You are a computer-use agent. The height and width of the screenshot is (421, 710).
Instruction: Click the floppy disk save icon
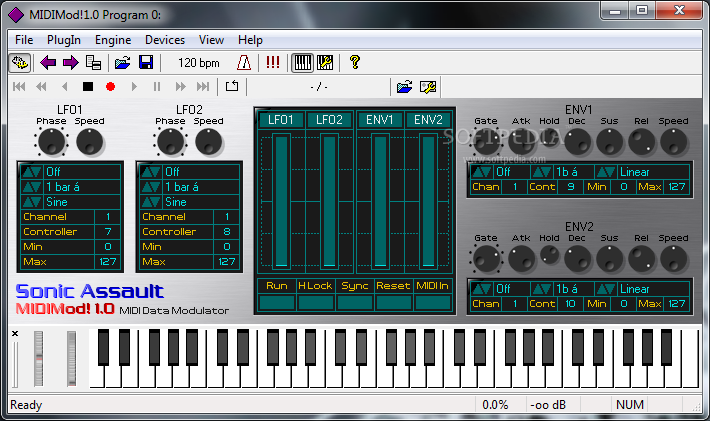146,62
